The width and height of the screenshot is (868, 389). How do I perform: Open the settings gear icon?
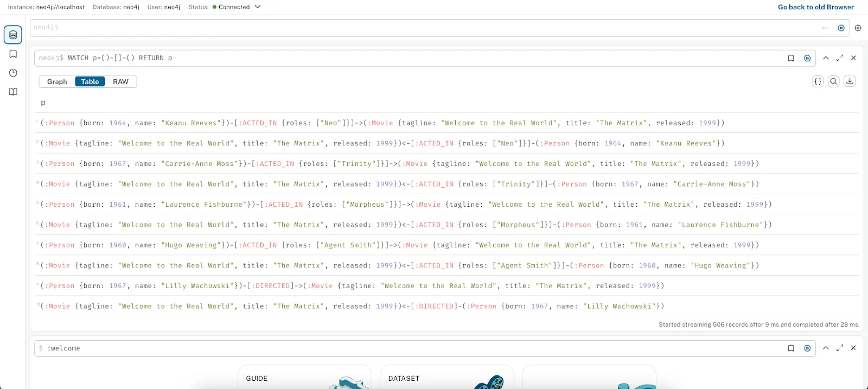coord(858,28)
